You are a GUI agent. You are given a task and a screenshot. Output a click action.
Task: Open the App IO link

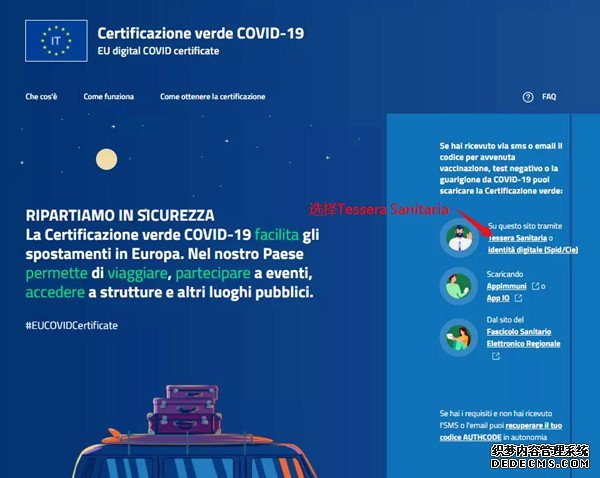click(499, 298)
